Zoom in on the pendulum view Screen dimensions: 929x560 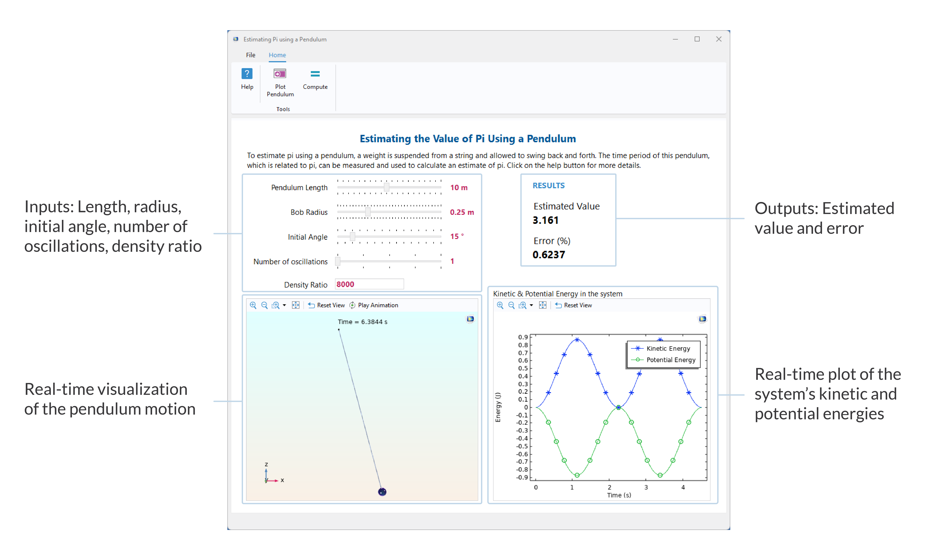tap(253, 305)
